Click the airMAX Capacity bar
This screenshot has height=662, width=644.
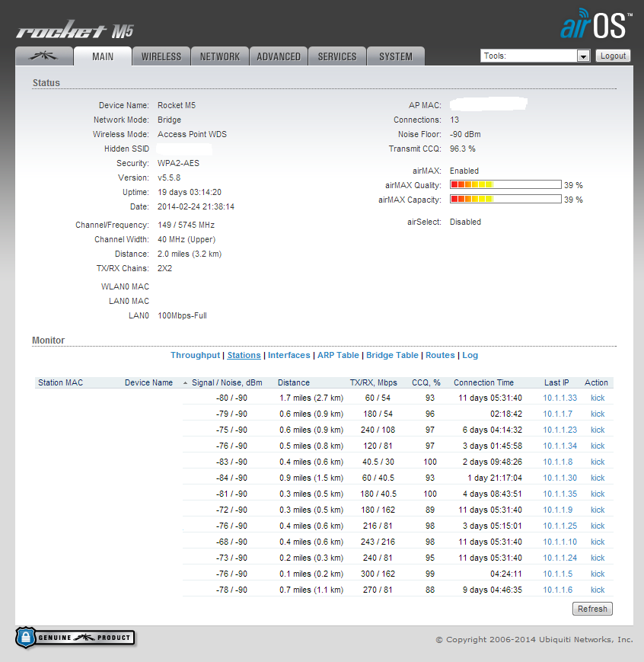point(505,199)
